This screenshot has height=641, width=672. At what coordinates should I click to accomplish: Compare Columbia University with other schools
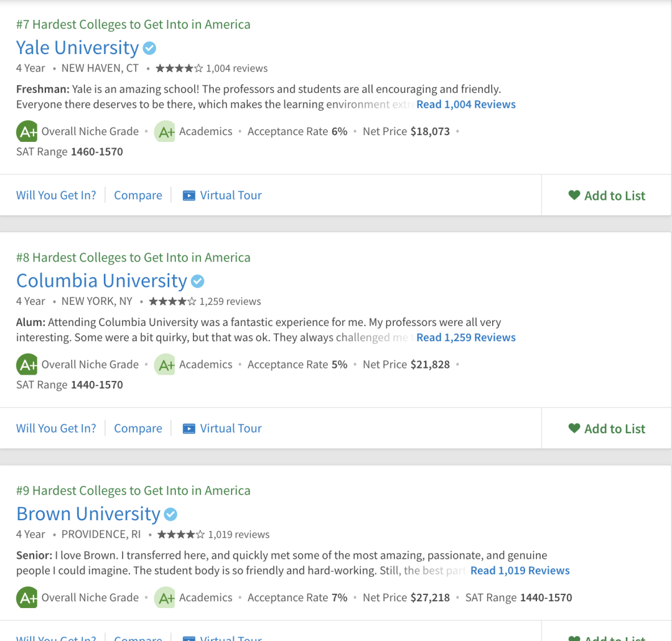coord(138,429)
